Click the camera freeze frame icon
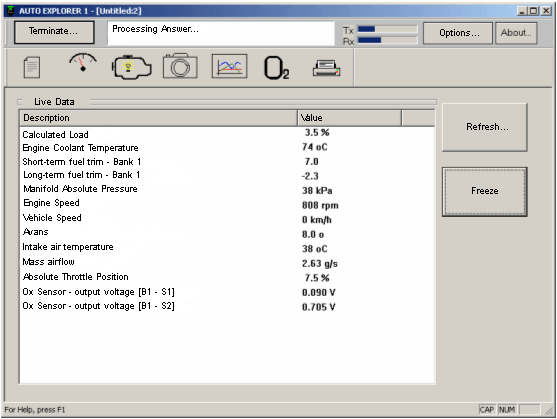This screenshot has height=419, width=557. click(180, 66)
